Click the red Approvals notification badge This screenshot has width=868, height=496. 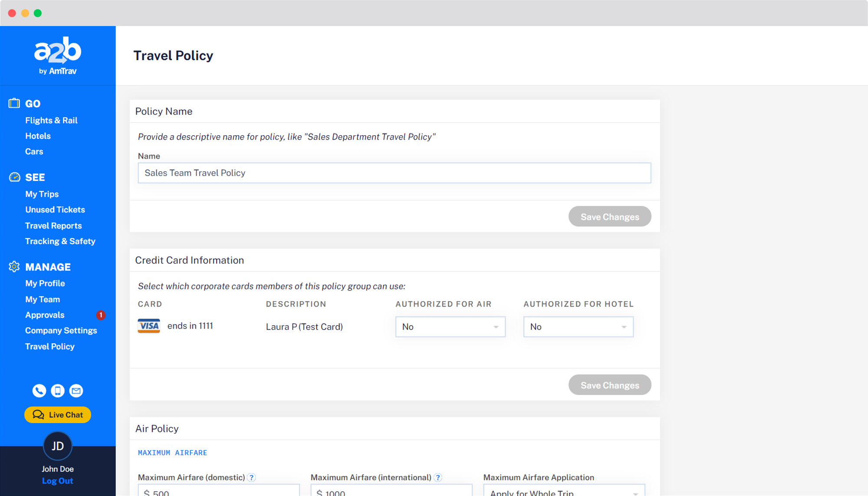coord(101,315)
